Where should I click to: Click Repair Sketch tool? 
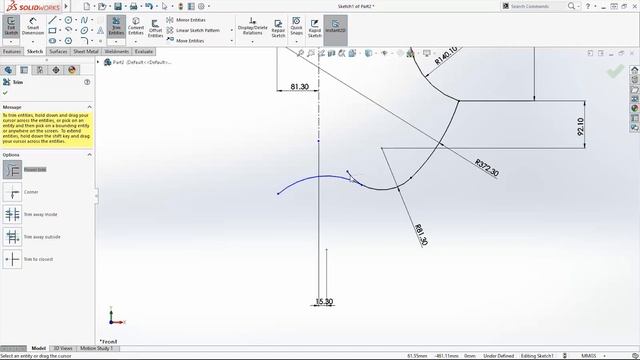click(278, 29)
